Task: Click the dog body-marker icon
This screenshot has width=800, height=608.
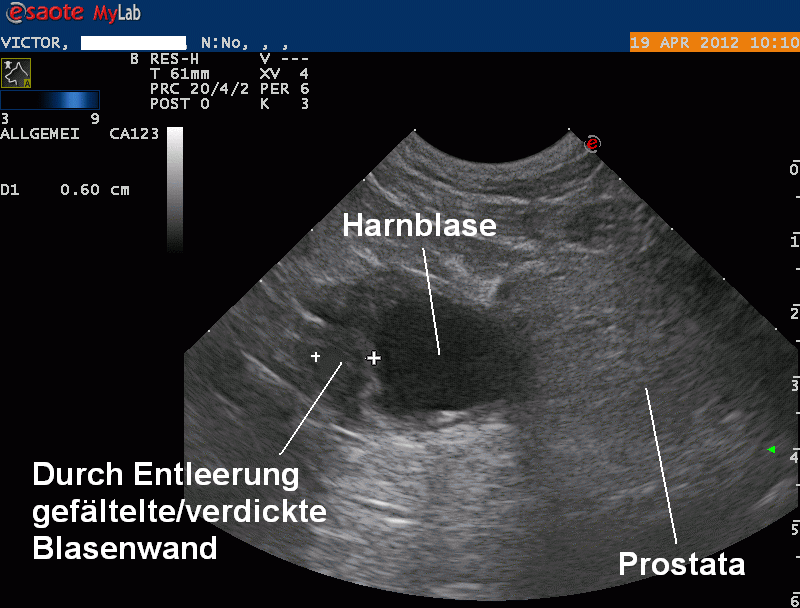Action: click(16, 72)
